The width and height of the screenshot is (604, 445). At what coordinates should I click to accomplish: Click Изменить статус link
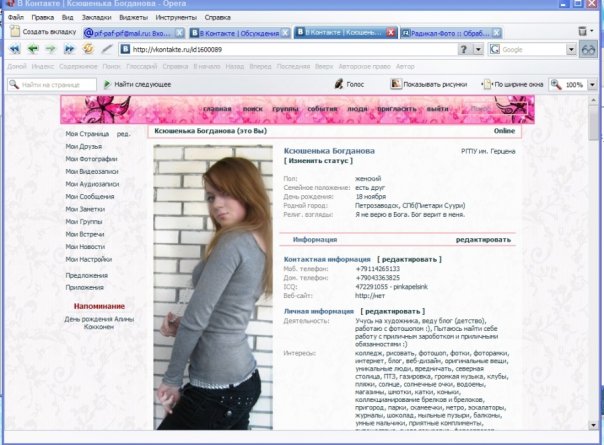coord(318,161)
